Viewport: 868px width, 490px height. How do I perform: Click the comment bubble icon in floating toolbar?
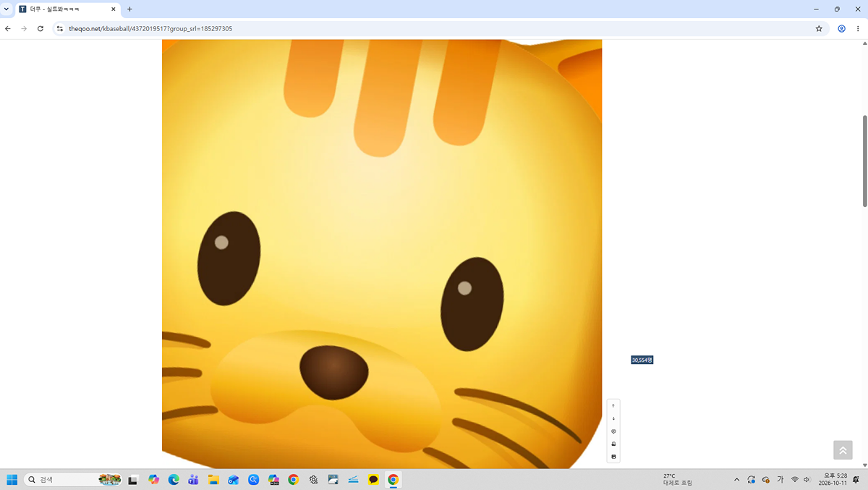click(x=613, y=431)
